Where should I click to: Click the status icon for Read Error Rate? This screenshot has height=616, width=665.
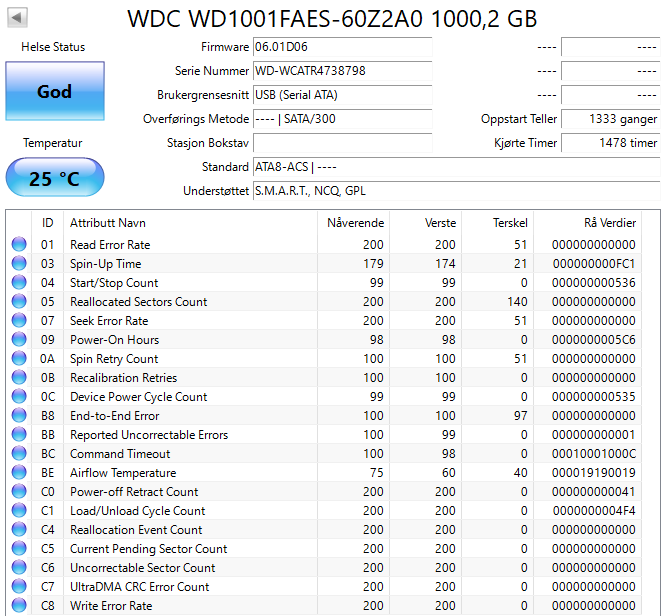[19, 245]
